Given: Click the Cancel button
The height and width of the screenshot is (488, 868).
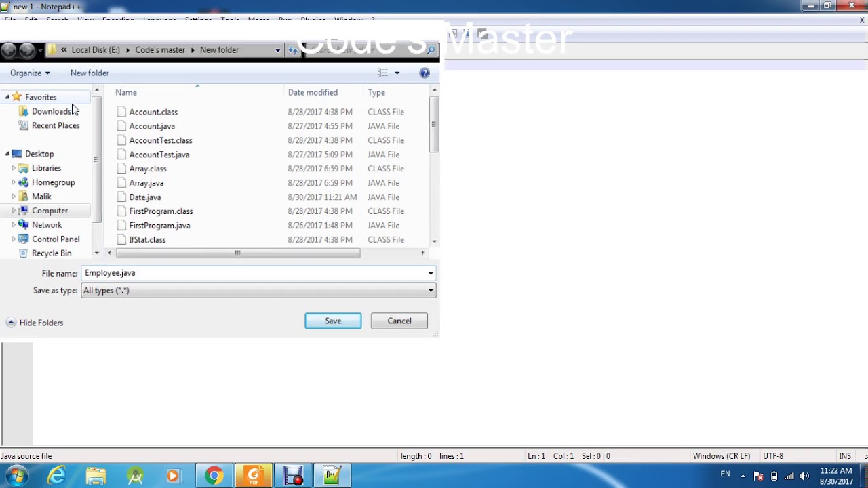Looking at the screenshot, I should 399,321.
